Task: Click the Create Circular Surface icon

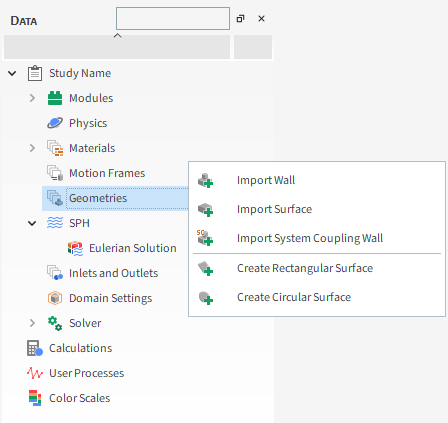Action: (205, 297)
